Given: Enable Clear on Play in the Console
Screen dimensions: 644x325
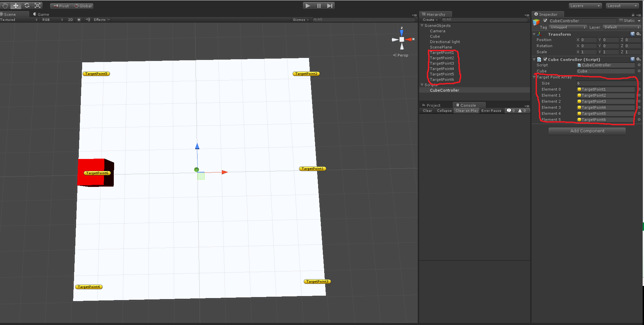Looking at the screenshot, I should click(466, 110).
